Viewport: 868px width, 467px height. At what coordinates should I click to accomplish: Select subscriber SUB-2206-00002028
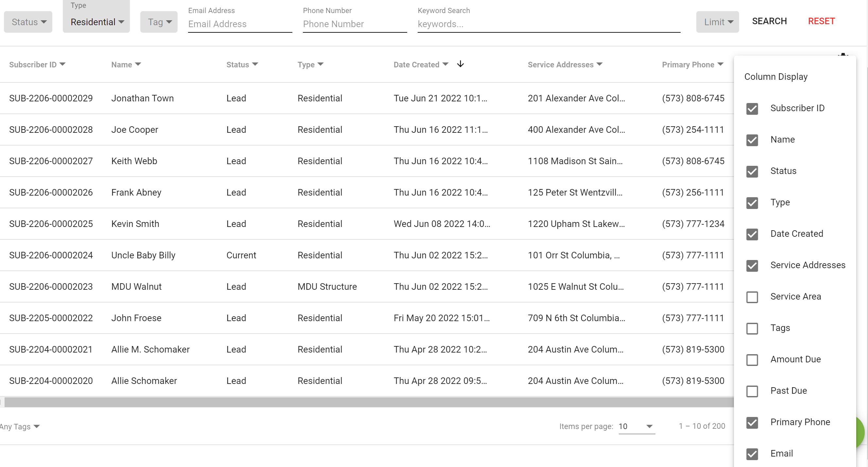click(51, 130)
